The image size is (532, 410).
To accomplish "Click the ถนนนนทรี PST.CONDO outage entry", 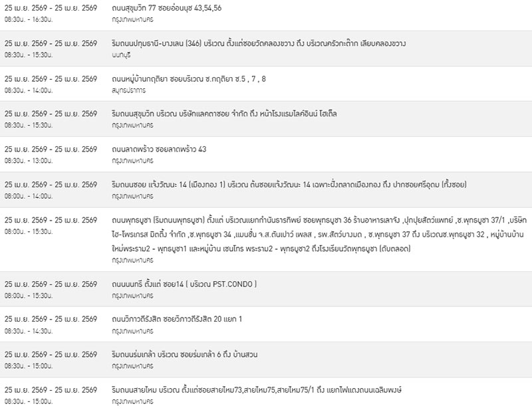I will (x=184, y=284).
